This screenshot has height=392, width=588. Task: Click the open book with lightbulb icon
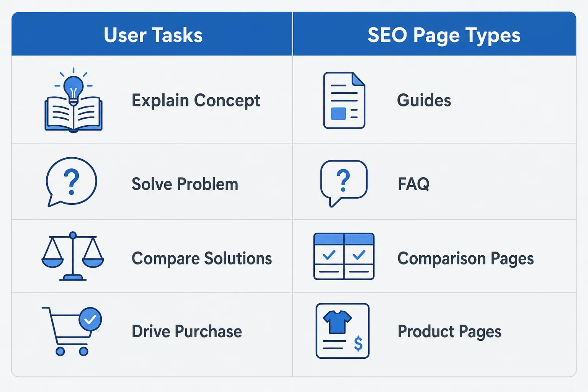coord(73,100)
